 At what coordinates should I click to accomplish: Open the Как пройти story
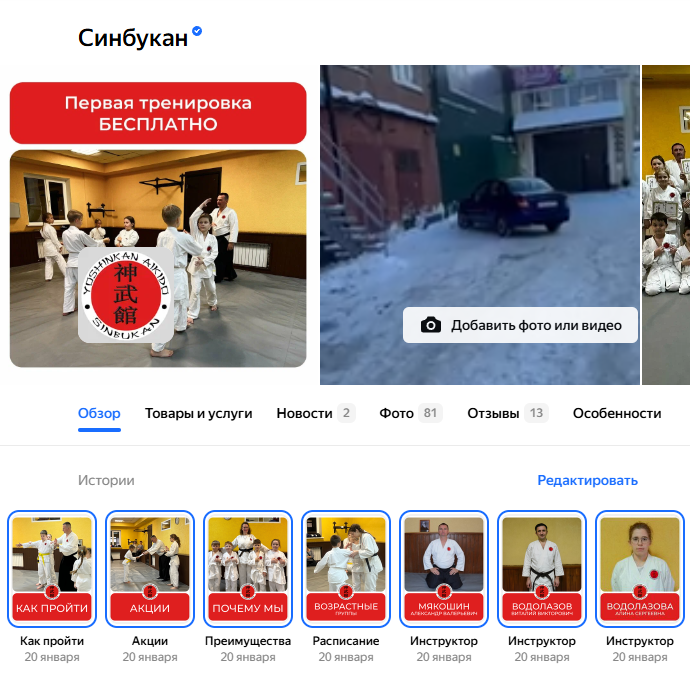tap(52, 569)
